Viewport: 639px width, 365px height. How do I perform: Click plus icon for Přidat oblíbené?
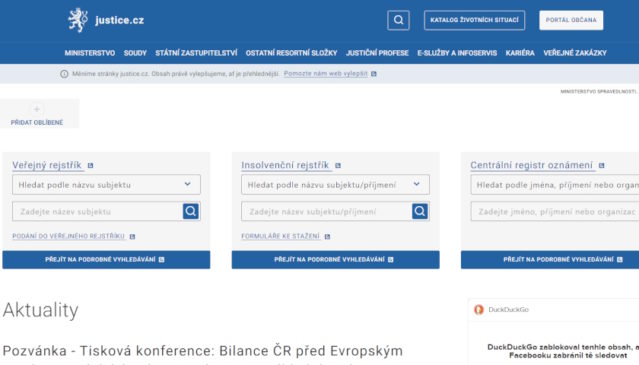pyautogui.click(x=37, y=109)
